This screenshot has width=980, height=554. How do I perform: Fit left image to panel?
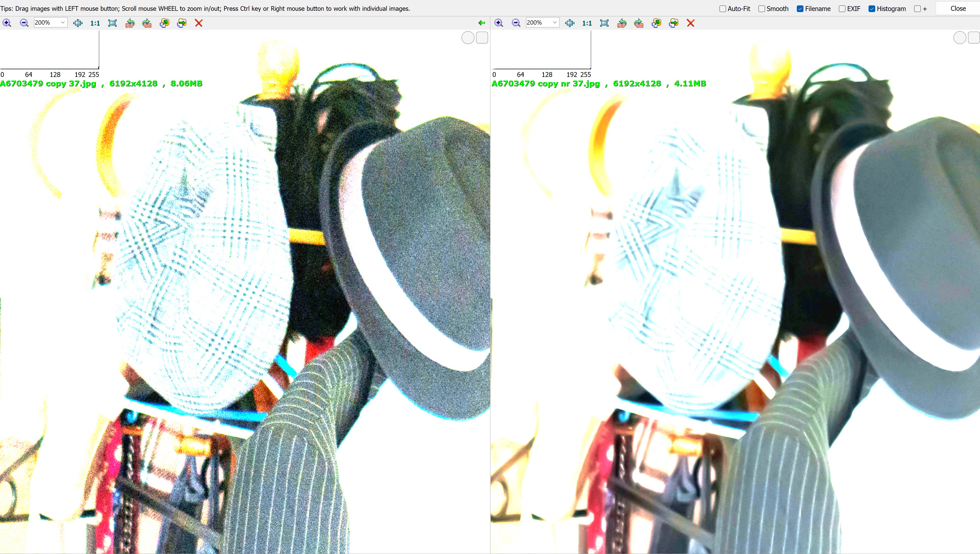coord(78,23)
